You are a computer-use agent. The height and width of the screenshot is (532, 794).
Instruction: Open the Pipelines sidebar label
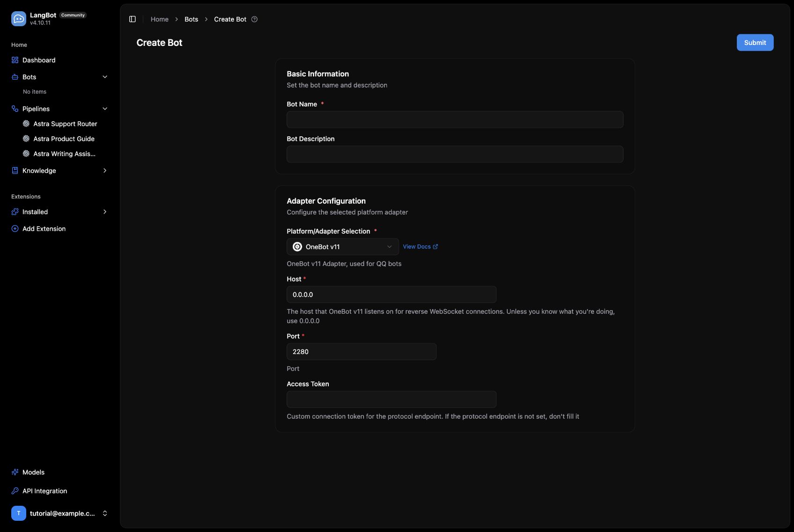point(36,109)
